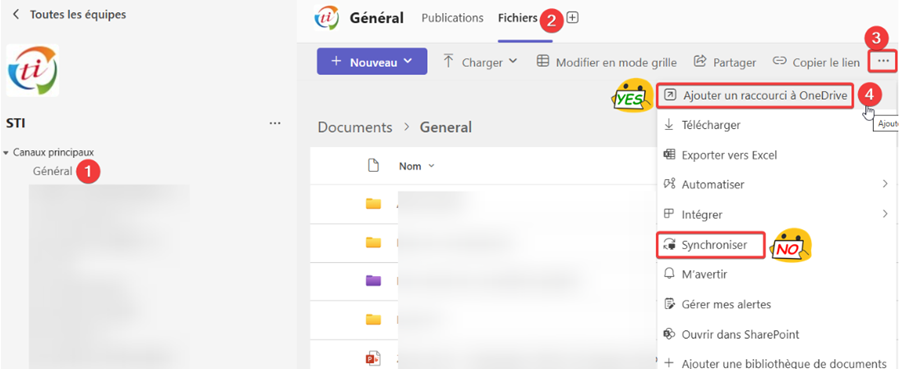Expand the Automatiser submenu arrow
900x369 pixels.
click(x=885, y=184)
